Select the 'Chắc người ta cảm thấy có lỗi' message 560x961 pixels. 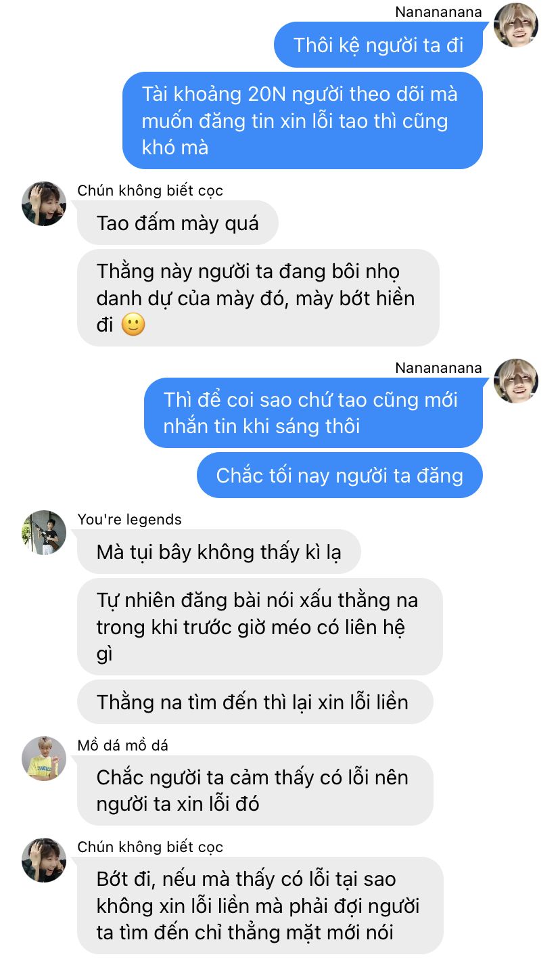coord(255,790)
